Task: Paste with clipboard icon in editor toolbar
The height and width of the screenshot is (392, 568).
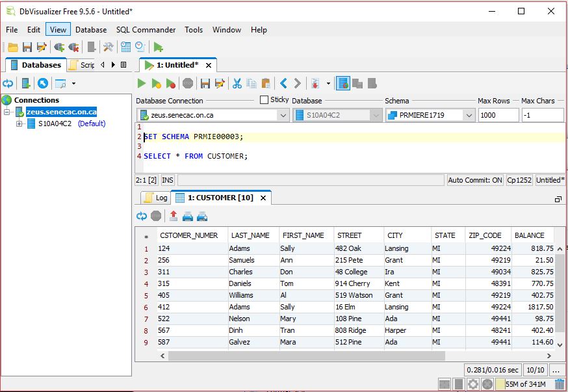Action: click(x=266, y=84)
